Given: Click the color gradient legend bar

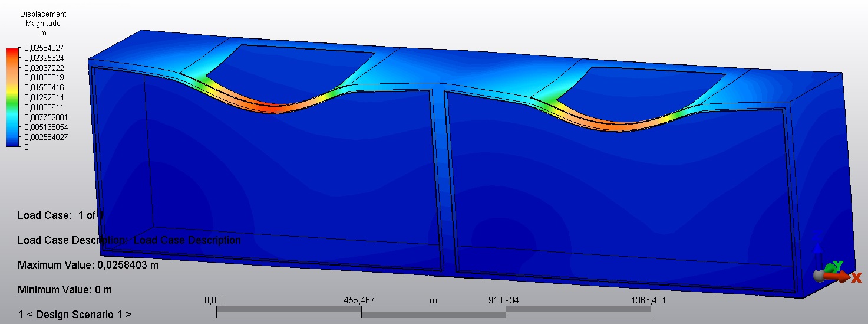Looking at the screenshot, I should click(13, 97).
